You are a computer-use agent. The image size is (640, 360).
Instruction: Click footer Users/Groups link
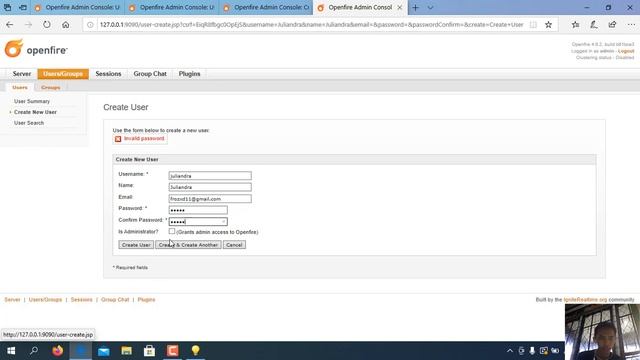[x=45, y=300]
